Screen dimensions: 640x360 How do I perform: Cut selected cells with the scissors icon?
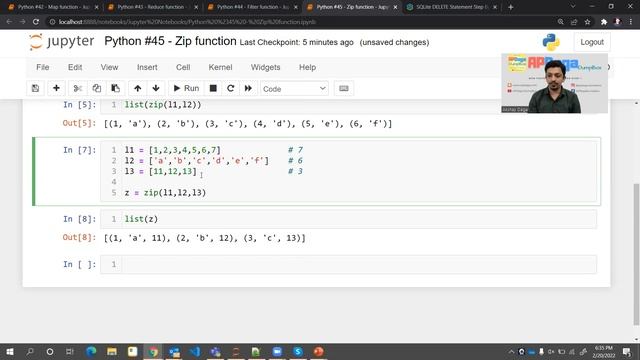tap(78, 88)
